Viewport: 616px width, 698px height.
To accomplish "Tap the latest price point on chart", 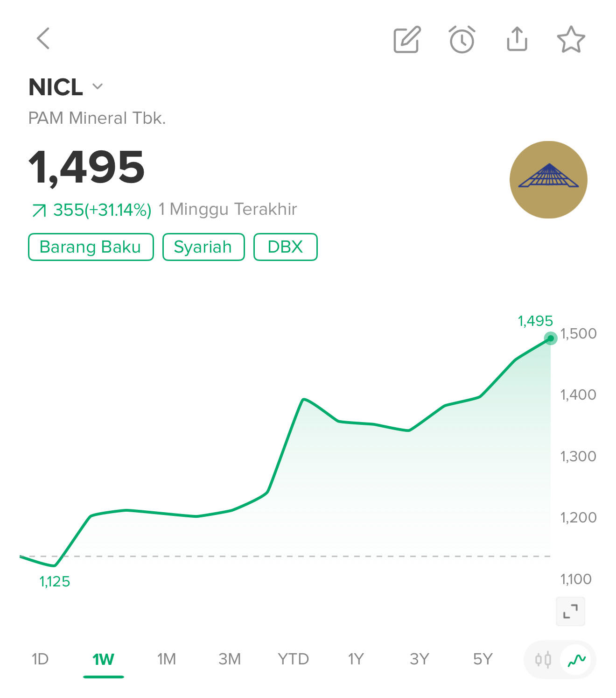I will (x=551, y=338).
